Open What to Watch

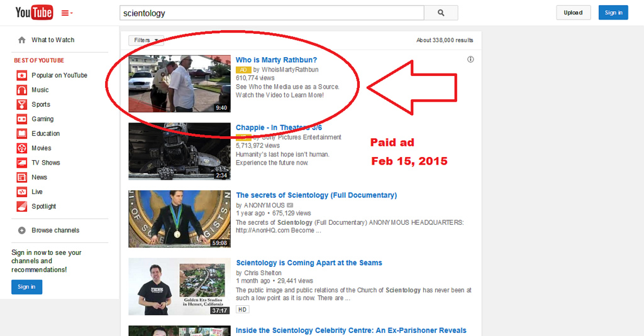tap(53, 40)
